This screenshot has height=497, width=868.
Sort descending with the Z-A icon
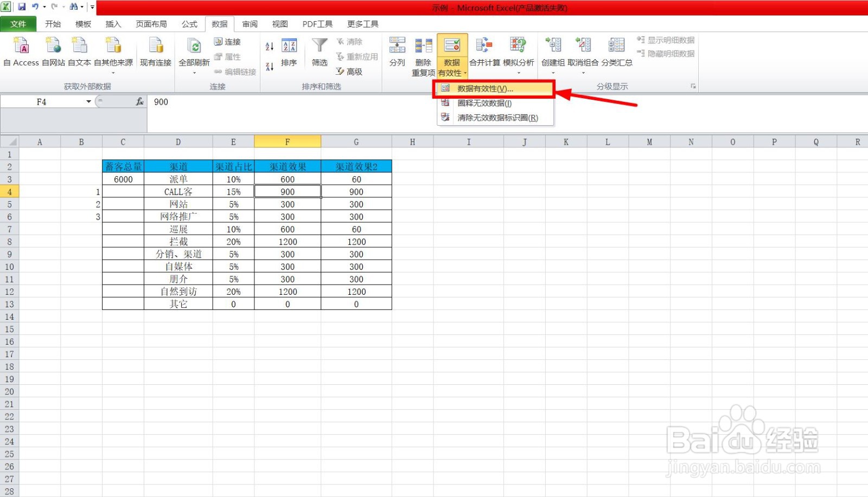(269, 67)
